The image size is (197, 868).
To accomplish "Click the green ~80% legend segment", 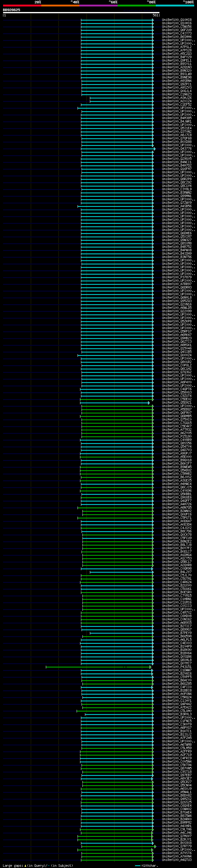I will coord(137,6).
